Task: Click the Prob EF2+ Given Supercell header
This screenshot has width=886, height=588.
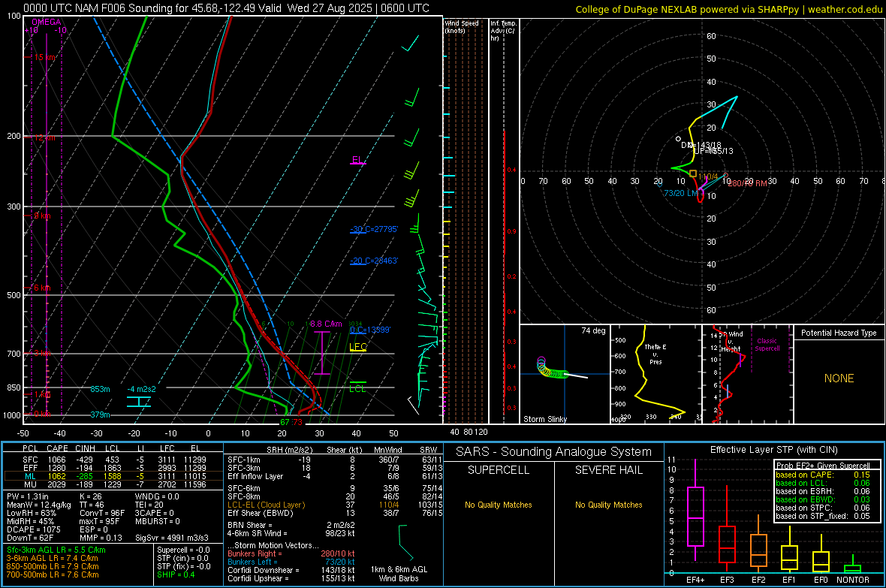Action: tap(823, 466)
